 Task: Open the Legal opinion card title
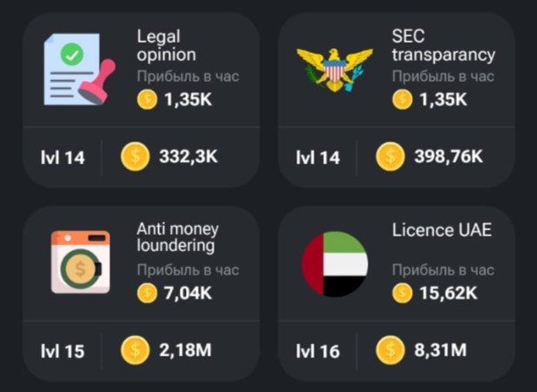pos(167,46)
